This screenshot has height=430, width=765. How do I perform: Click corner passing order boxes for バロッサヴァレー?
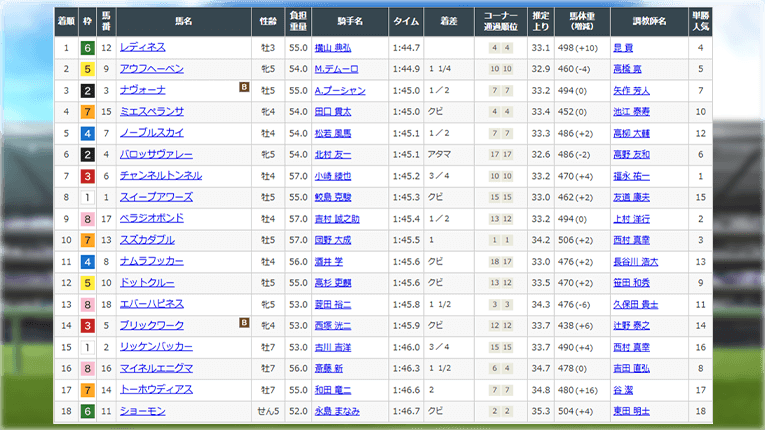502,155
